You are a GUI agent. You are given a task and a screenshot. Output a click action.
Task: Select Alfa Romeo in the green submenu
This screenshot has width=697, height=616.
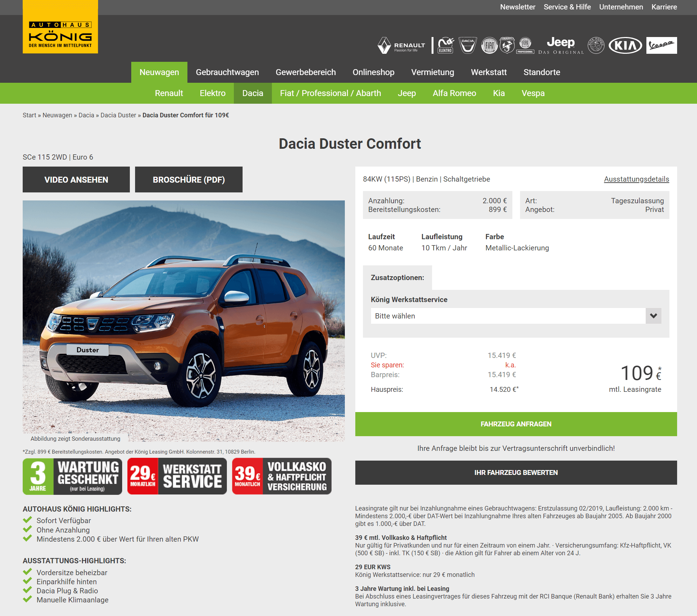(454, 93)
